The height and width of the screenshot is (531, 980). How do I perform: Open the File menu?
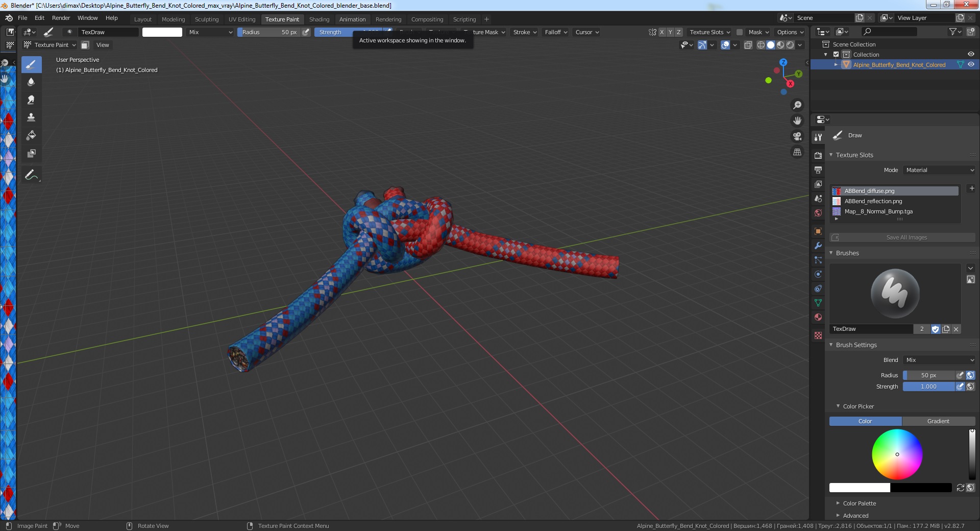coord(22,18)
